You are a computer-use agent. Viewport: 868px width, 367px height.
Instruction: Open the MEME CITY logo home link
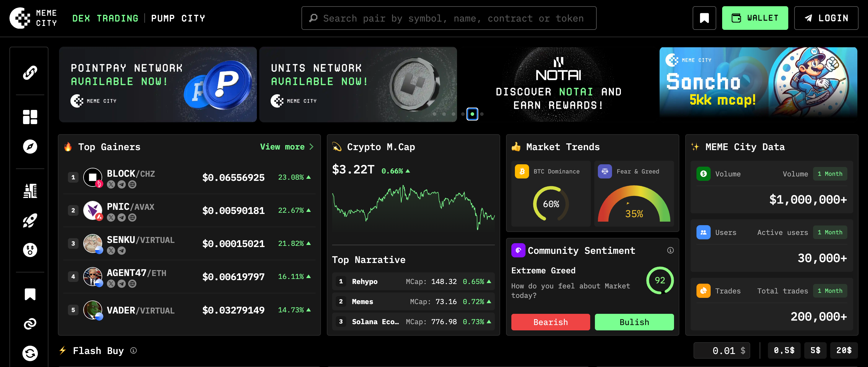(33, 18)
